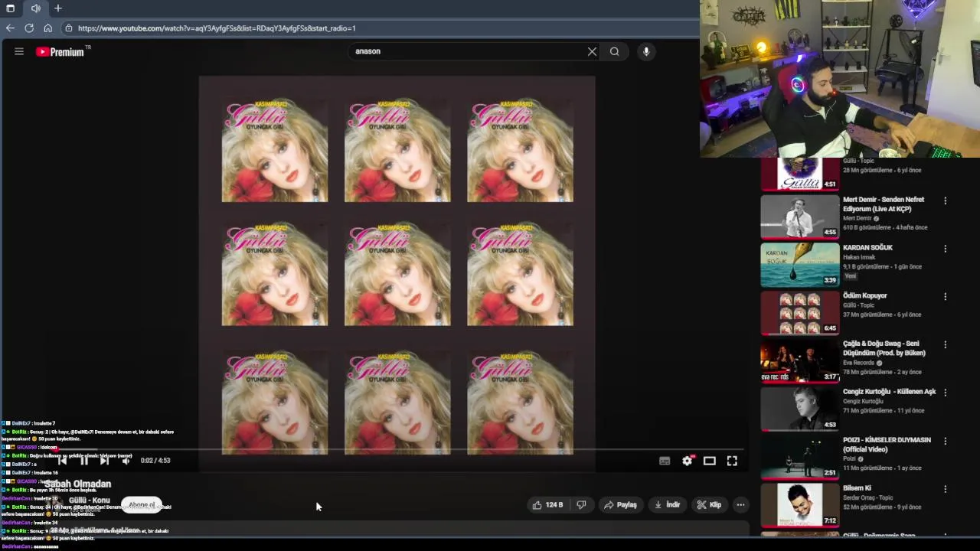Viewport: 980px width, 551px height.
Task: Open the Güllü - Konu channel
Action: tap(90, 500)
